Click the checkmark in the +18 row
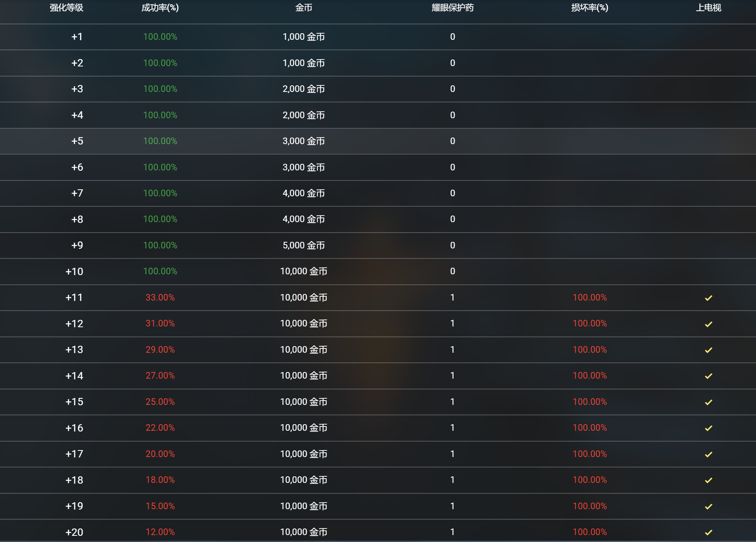 (x=708, y=480)
